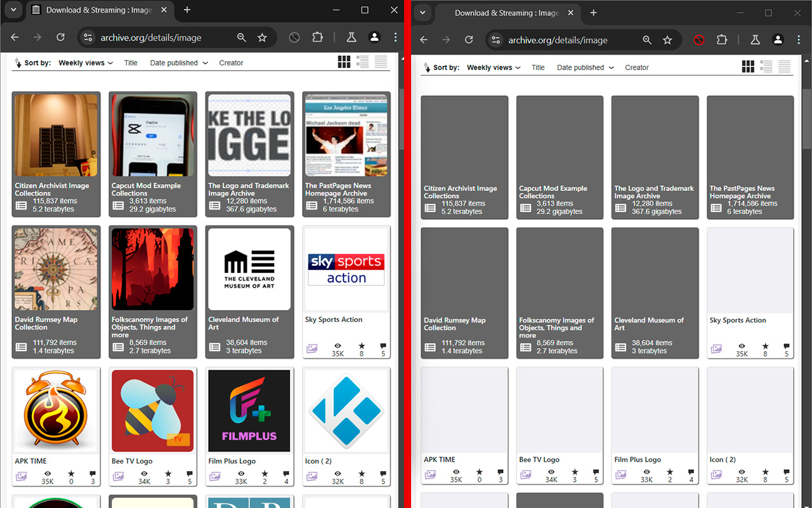812x508 pixels.
Task: Sort by Creator in right window
Action: tap(637, 67)
